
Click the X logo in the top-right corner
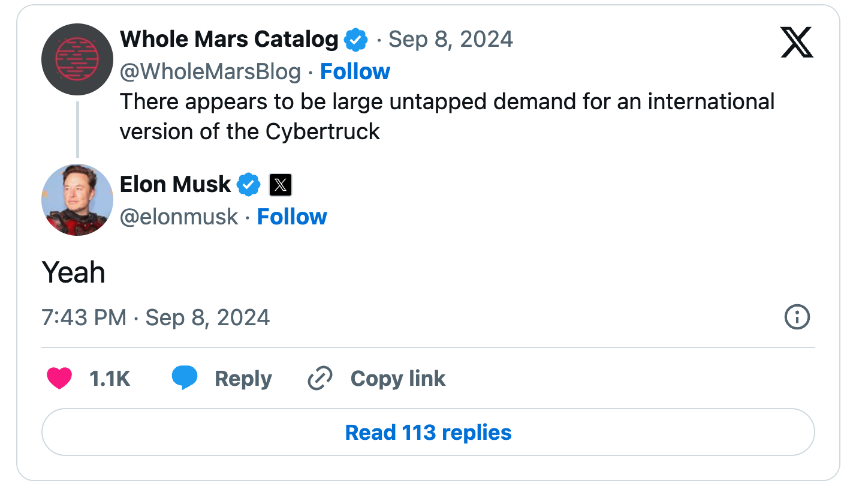click(797, 43)
